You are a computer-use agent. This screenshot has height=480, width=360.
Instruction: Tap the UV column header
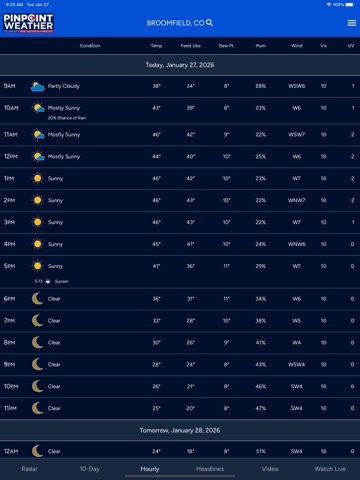point(351,46)
